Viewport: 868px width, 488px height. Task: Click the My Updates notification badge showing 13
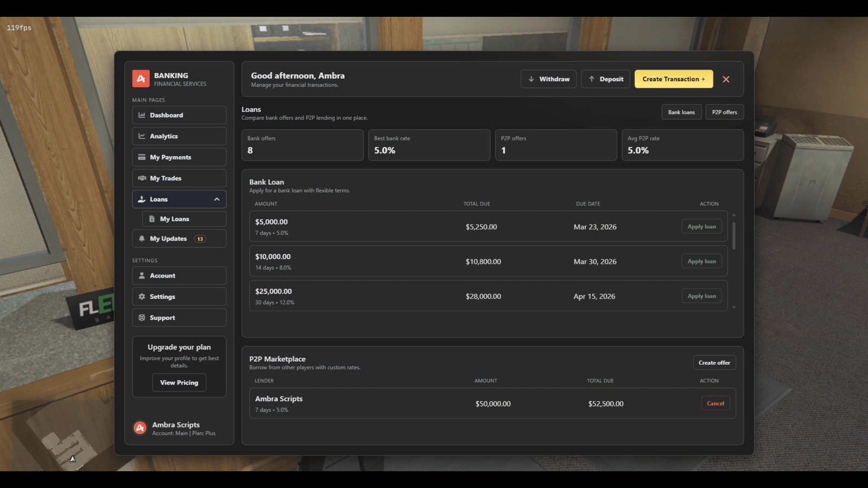click(x=200, y=239)
